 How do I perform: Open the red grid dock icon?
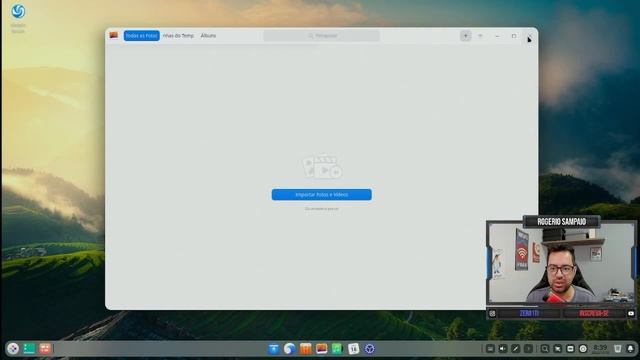(x=45, y=349)
